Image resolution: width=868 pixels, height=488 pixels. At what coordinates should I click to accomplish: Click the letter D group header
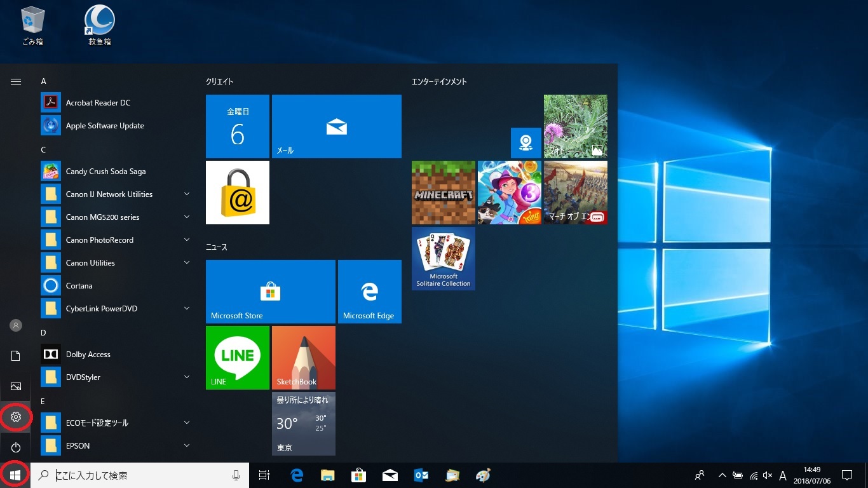pyautogui.click(x=44, y=333)
